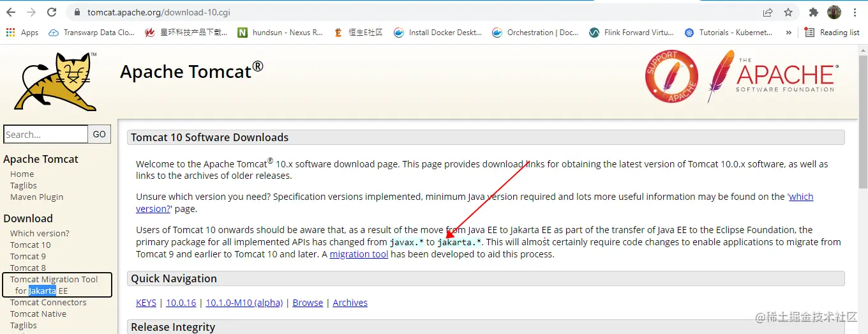This screenshot has height=334, width=868.
Task: Expand hidden bookmarks chevron
Action: click(x=789, y=33)
